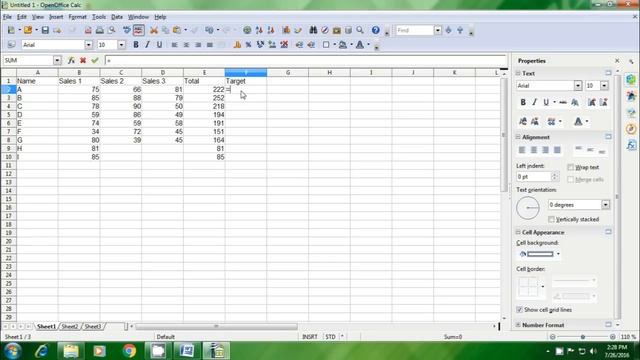This screenshot has width=640, height=360.
Task: Open the Name Box dropdown showing SUM
Action: 57,60
